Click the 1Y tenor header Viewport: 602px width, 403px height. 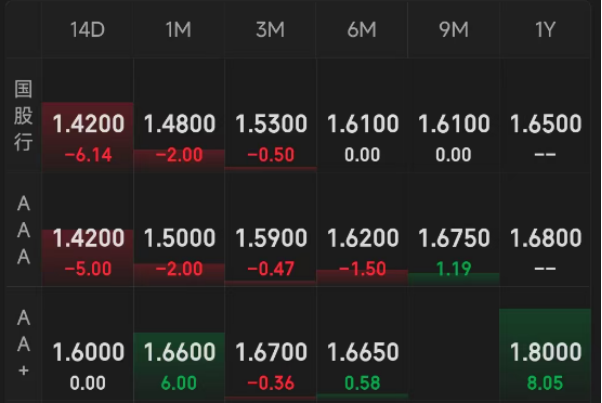545,30
